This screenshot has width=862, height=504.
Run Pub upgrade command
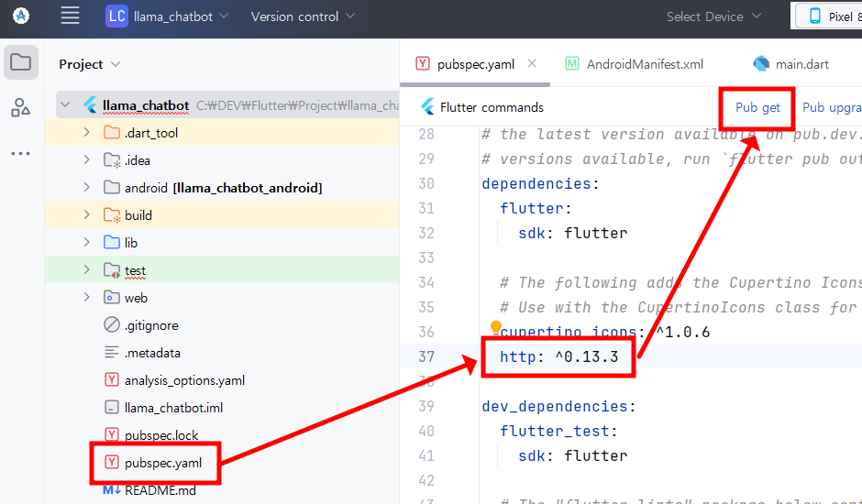point(832,108)
